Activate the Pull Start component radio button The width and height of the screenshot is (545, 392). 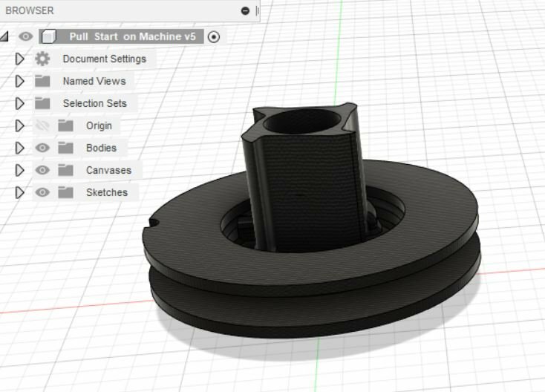point(214,36)
